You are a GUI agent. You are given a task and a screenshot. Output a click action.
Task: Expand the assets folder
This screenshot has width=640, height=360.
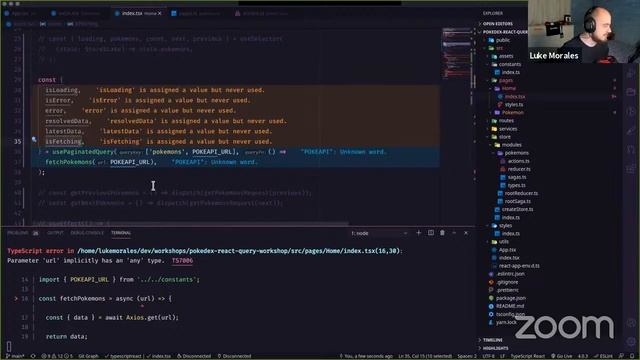tap(505, 56)
